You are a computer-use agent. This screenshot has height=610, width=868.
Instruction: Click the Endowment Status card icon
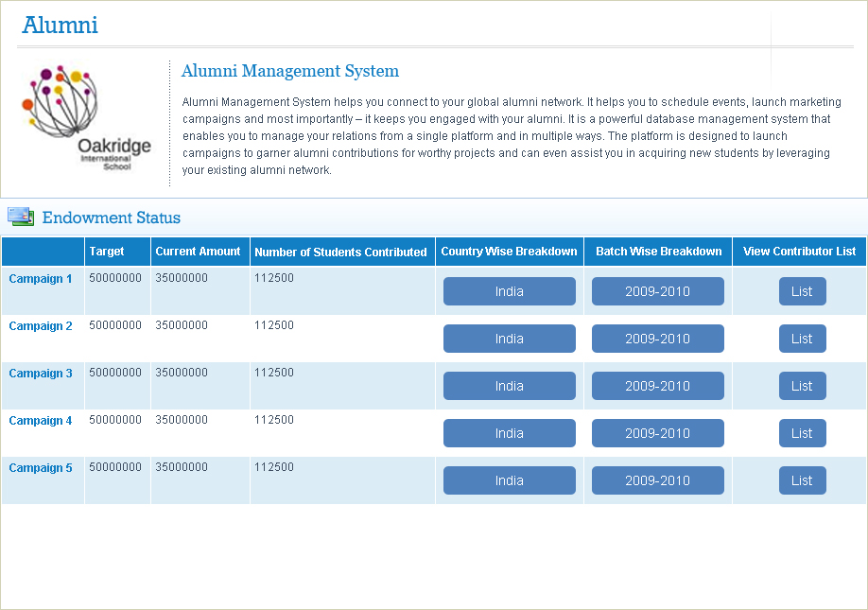tap(21, 218)
